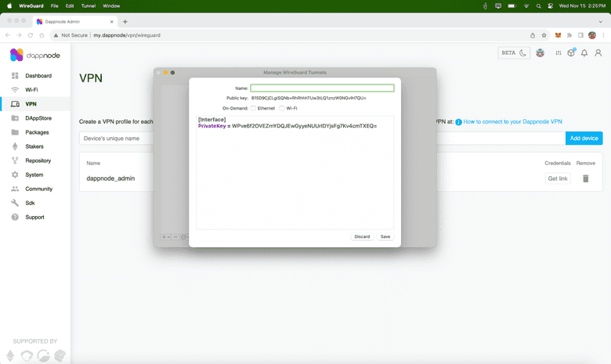Open the Tunnel menu in menu bar

click(90, 5)
